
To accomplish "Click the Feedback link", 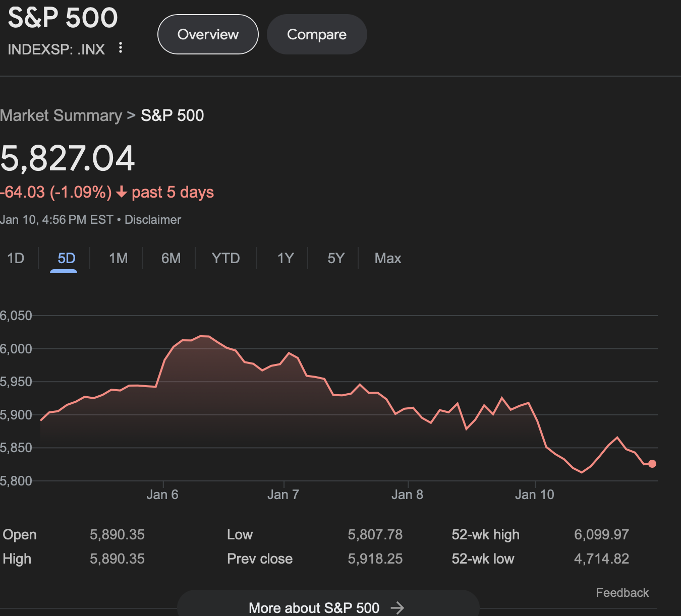I will (622, 593).
